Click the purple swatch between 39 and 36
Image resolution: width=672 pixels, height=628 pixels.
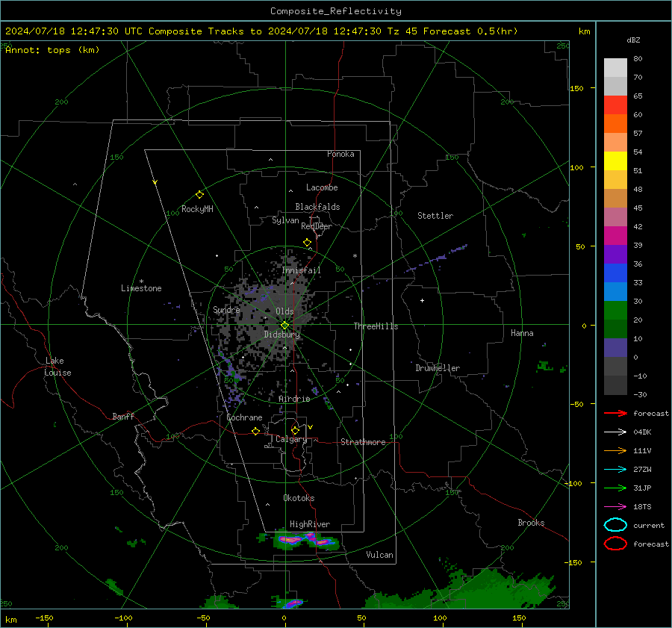coord(615,254)
